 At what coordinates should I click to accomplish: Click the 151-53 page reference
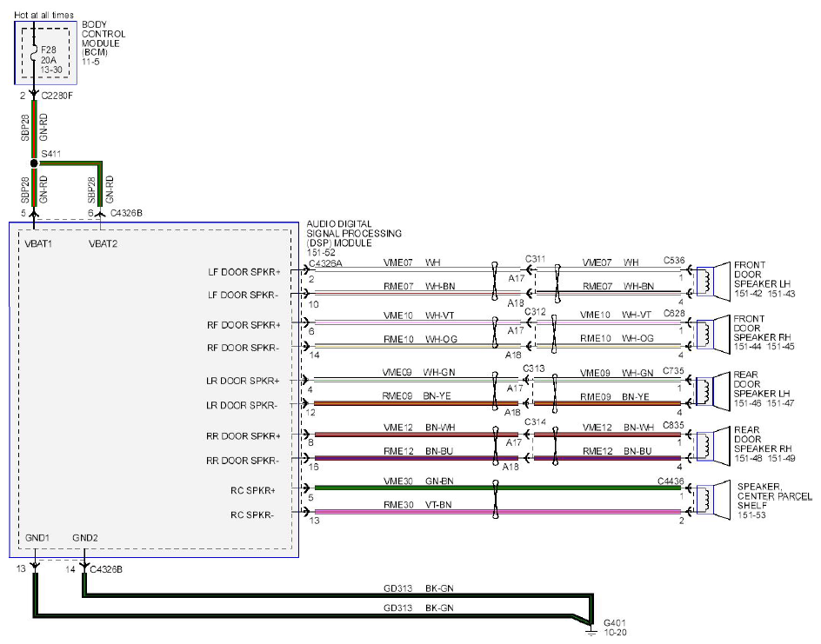pyautogui.click(x=751, y=515)
